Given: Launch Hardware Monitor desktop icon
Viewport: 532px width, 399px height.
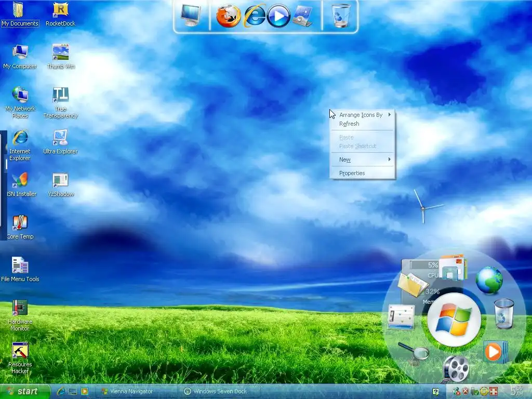Looking at the screenshot, I should [x=20, y=315].
